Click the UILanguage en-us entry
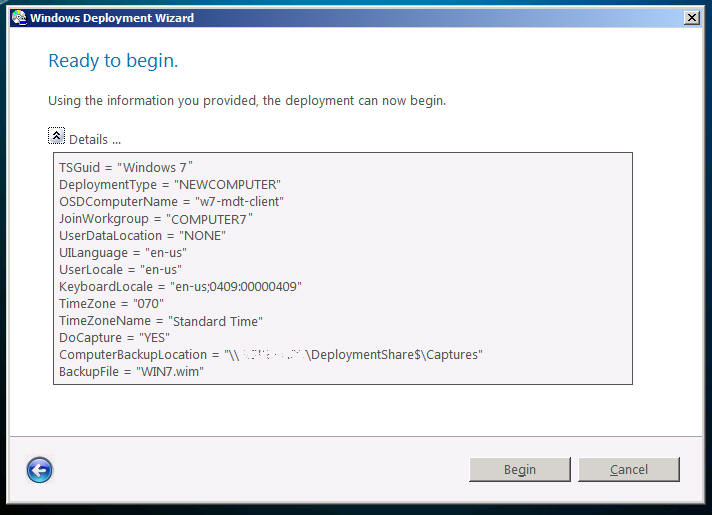 [x=123, y=252]
